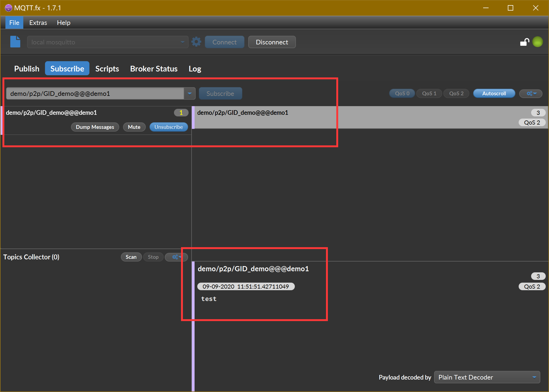Start Scan in Topics Collector
This screenshot has width=549, height=392.
click(131, 257)
